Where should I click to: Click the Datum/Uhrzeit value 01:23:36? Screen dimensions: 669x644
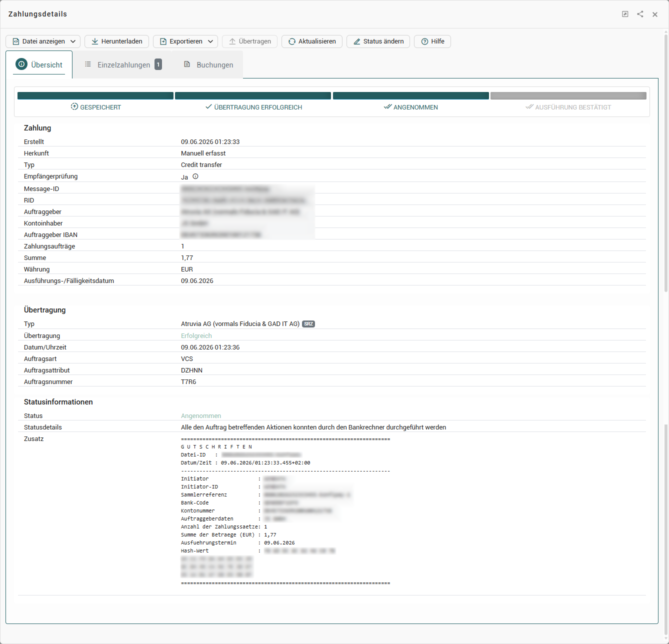(x=210, y=347)
